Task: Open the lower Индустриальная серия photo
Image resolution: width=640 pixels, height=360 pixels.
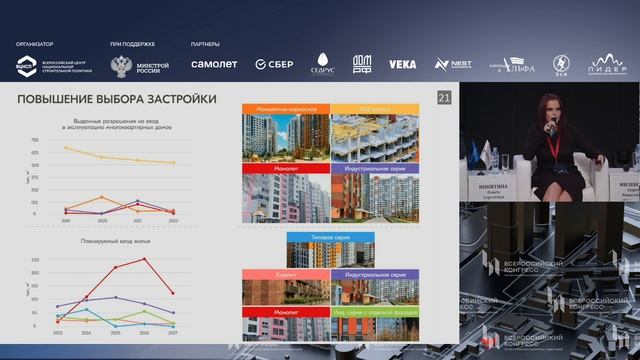Action: [x=375, y=293]
